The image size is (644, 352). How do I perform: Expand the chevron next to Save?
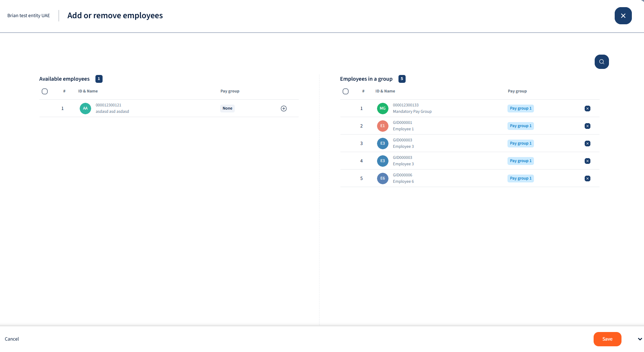[640, 339]
